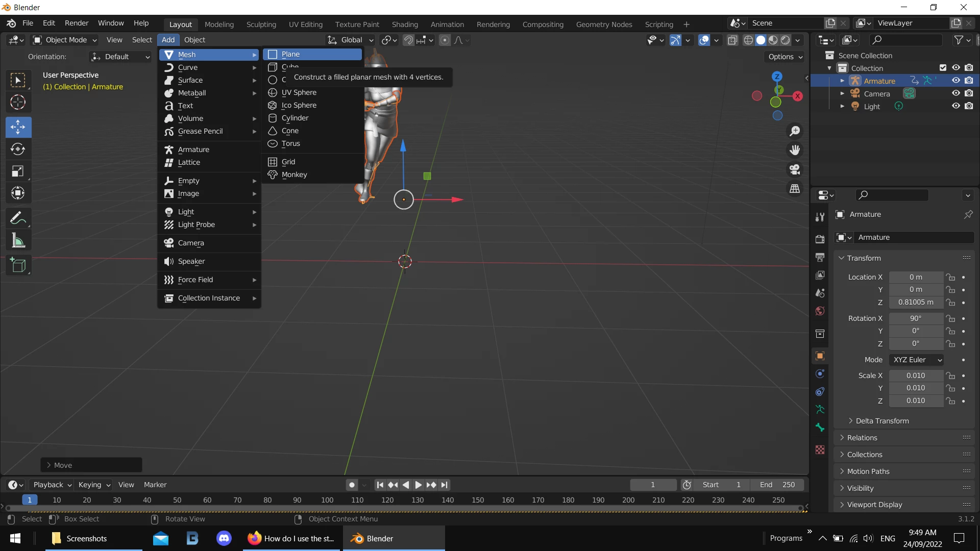Hide the Camera in outliner viewport

tap(955, 93)
